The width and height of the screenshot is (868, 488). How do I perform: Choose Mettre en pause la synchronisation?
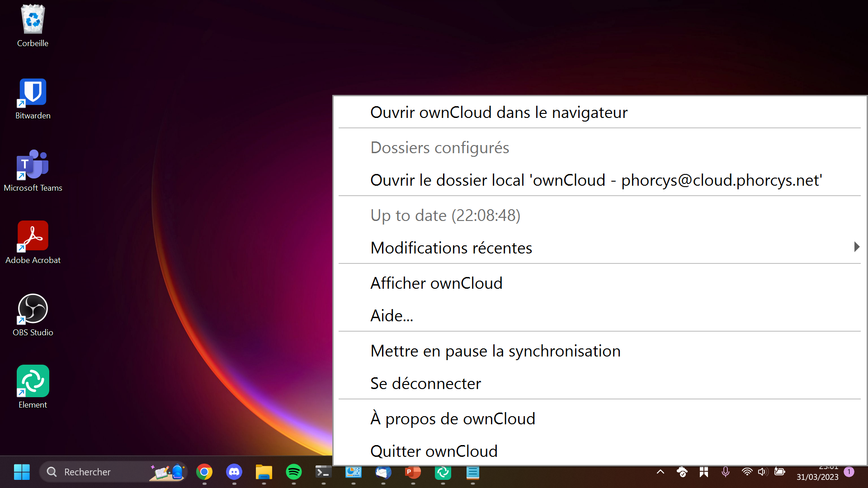click(x=599, y=351)
